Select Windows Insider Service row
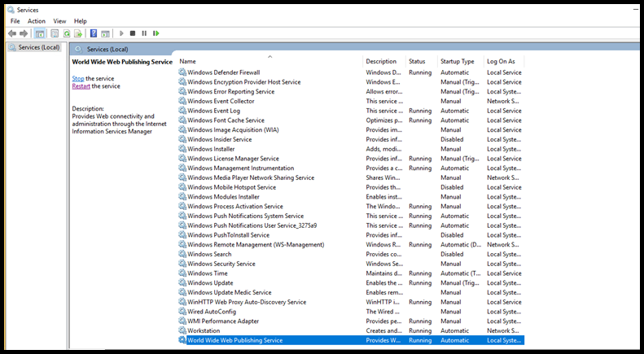 pyautogui.click(x=351, y=139)
